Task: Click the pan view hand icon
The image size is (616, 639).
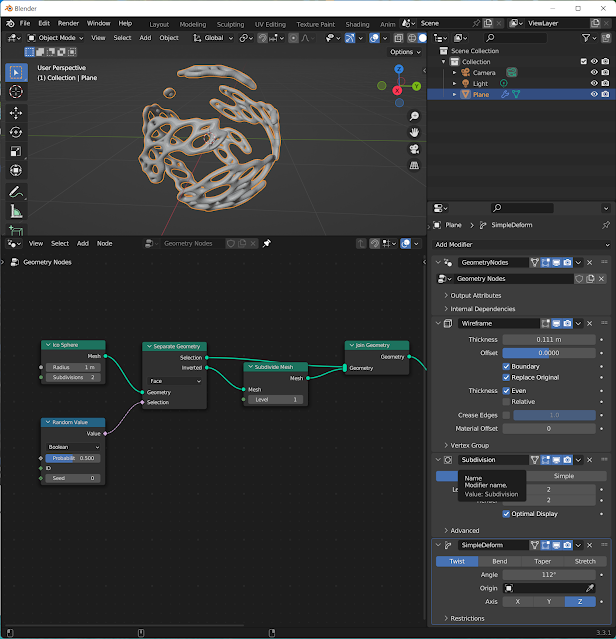Action: [x=414, y=133]
